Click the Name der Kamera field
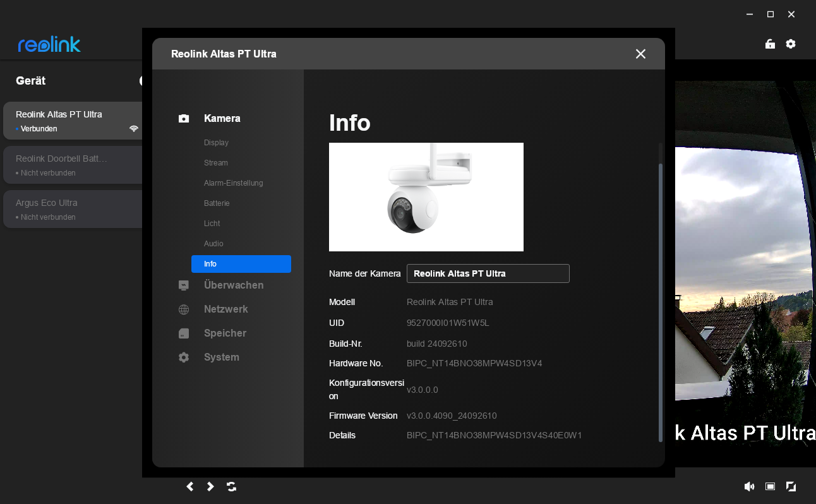This screenshot has height=504, width=816. [488, 273]
